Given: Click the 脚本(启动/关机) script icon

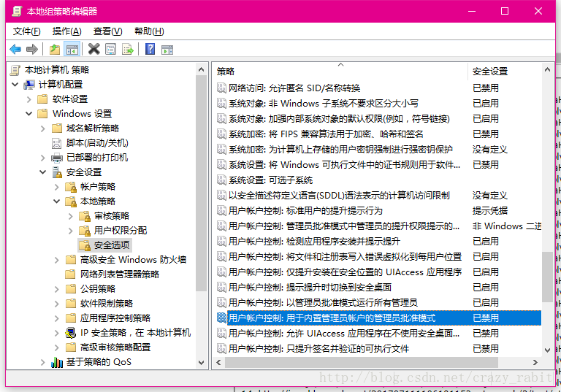Looking at the screenshot, I should (x=57, y=143).
